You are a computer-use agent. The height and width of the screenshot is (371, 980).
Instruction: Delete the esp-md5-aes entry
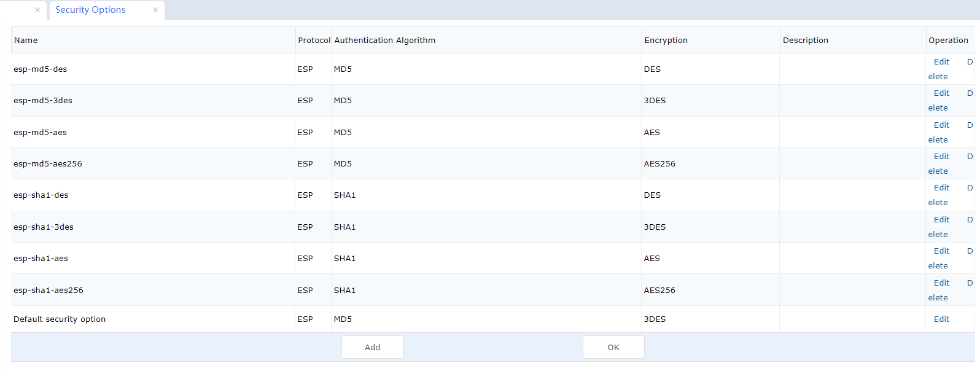coord(938,140)
